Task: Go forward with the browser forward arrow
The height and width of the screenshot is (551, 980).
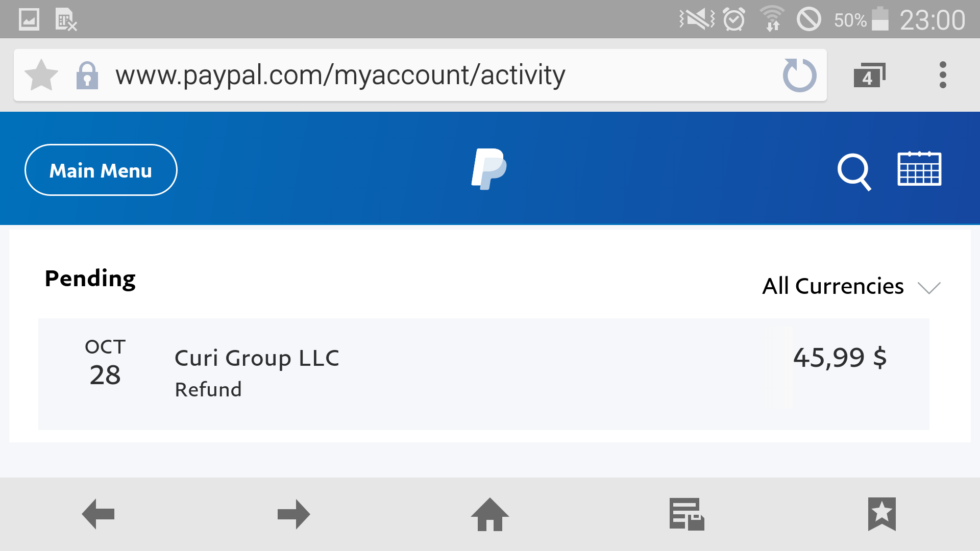Action: tap(294, 514)
